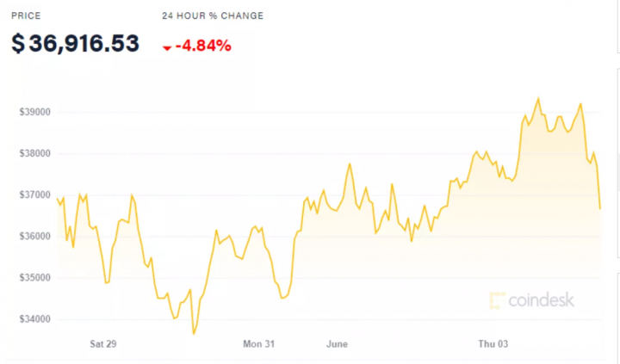Viewport: 620px width, 364px height.
Task: Click the $37000 y-axis label
Action: pyautogui.click(x=35, y=194)
